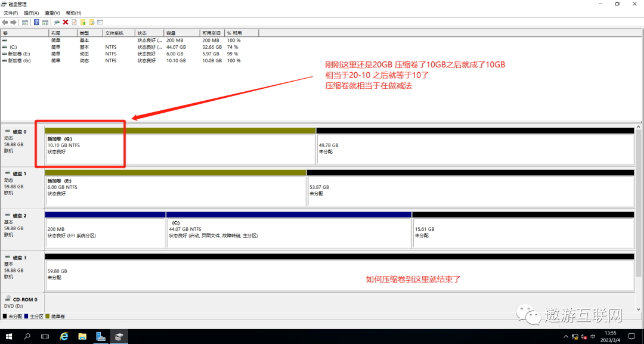Click the 5.97 GB free space cell

click(210, 54)
